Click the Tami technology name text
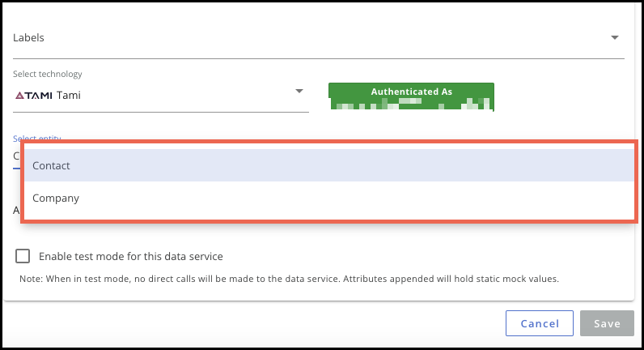 pyautogui.click(x=69, y=96)
